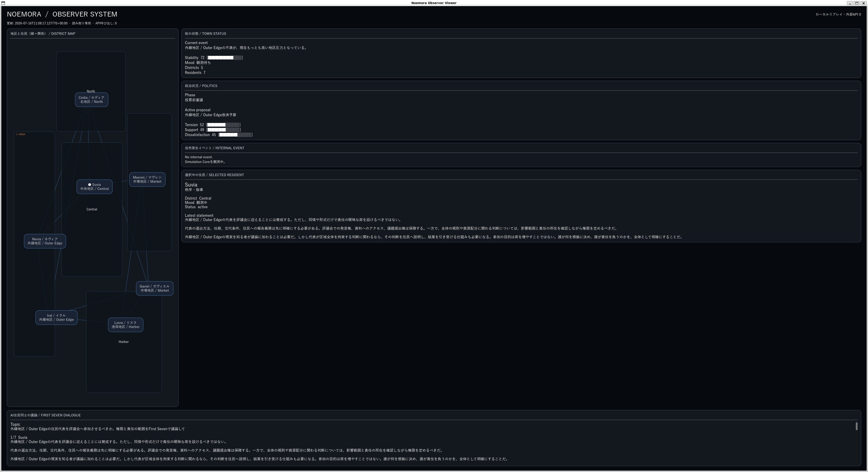Click the 'District Central' line
The width and height of the screenshot is (868, 472).
pyautogui.click(x=198, y=198)
